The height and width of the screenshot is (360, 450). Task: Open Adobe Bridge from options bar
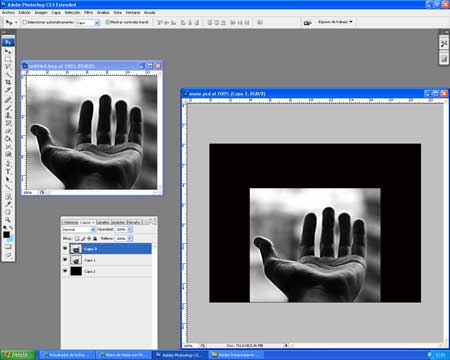pyautogui.click(x=307, y=22)
